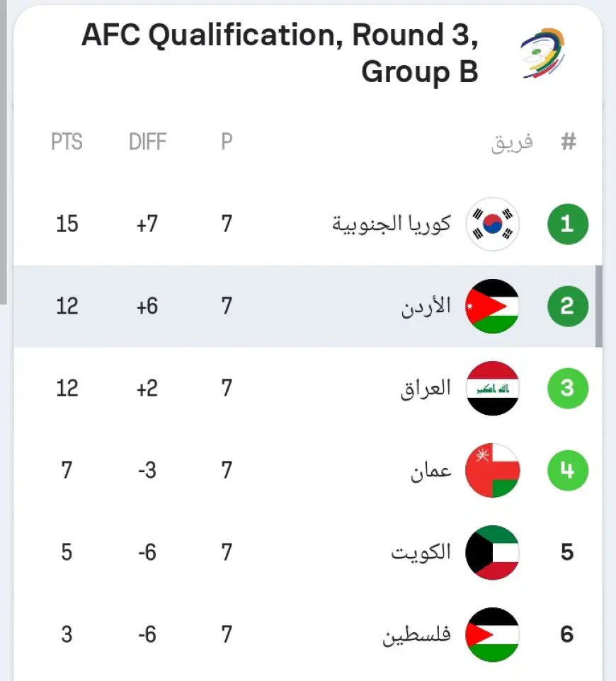
Task: Click the light green rank 4 badge
Action: 568,470
